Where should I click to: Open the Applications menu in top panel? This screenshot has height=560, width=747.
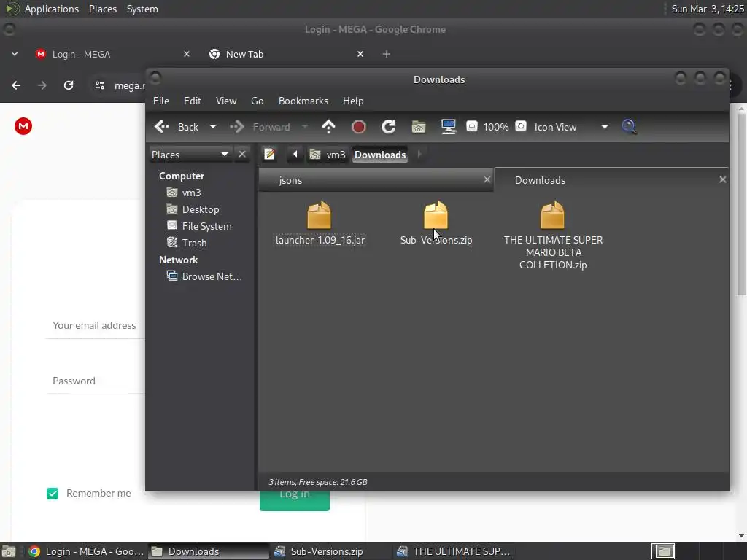pyautogui.click(x=52, y=9)
